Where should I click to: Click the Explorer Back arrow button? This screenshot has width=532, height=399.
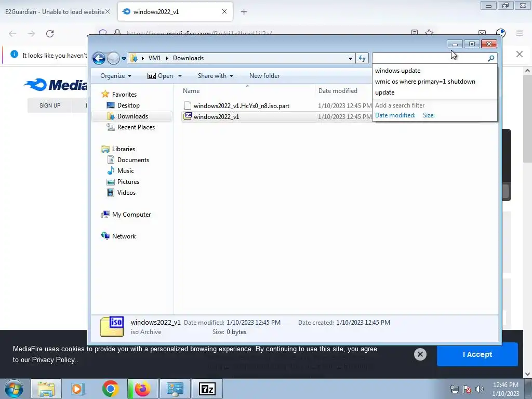click(x=99, y=58)
